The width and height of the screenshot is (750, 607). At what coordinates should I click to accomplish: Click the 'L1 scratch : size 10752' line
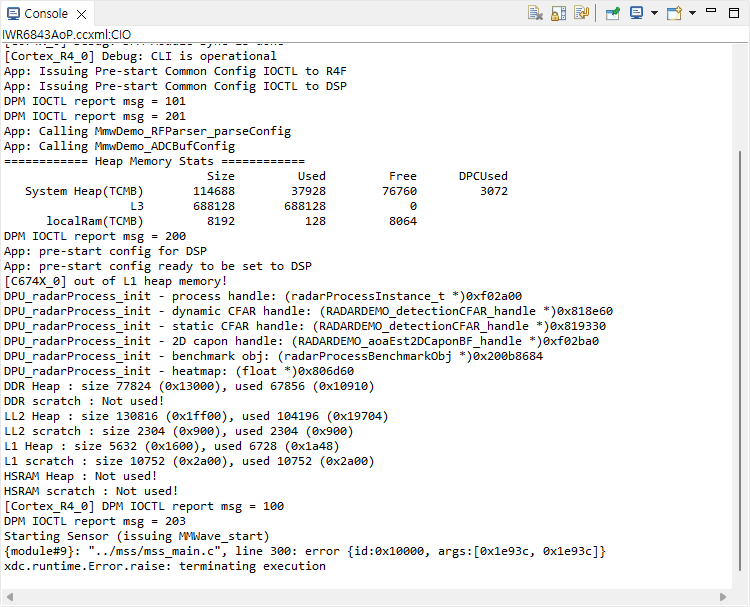click(189, 462)
